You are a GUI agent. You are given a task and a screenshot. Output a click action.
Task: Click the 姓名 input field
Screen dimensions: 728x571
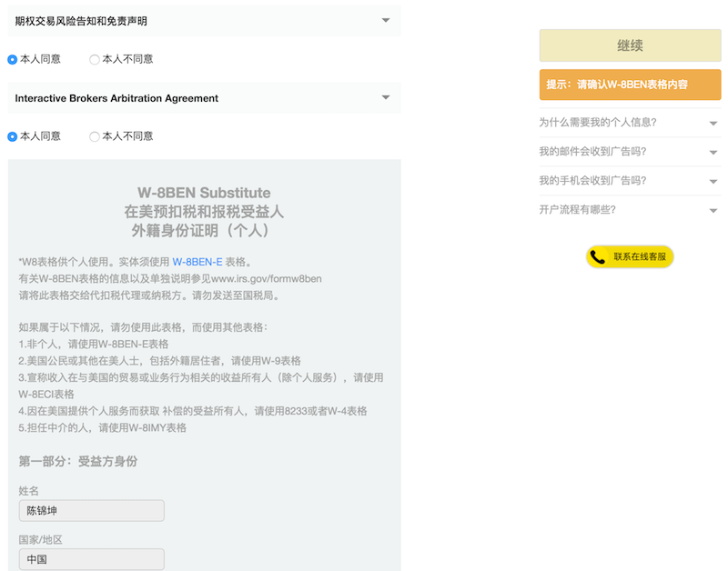(x=91, y=510)
